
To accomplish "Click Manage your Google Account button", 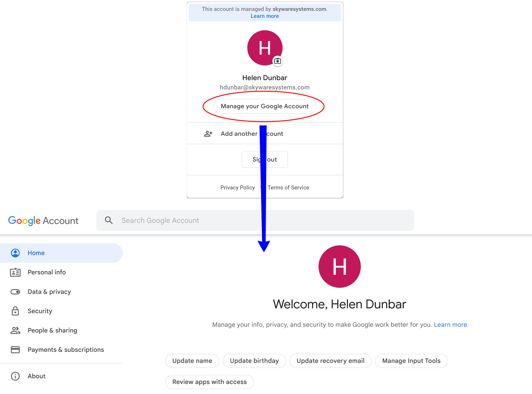I will [x=265, y=106].
